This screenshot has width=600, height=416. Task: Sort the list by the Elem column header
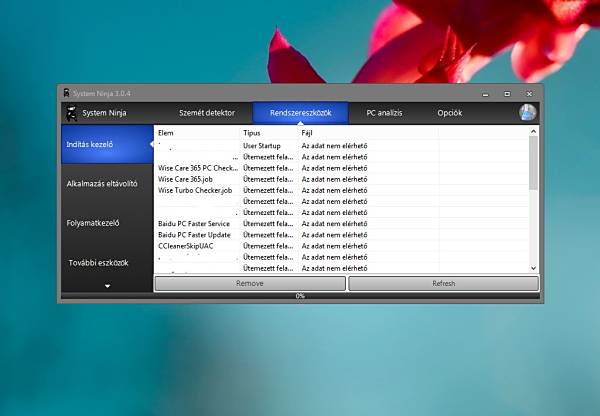point(166,132)
